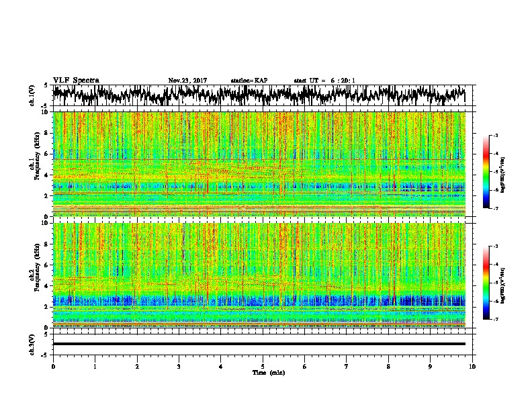This screenshot has height=411, width=532.
Task: Click time axis tick label "7"
Action: pyautogui.click(x=347, y=367)
